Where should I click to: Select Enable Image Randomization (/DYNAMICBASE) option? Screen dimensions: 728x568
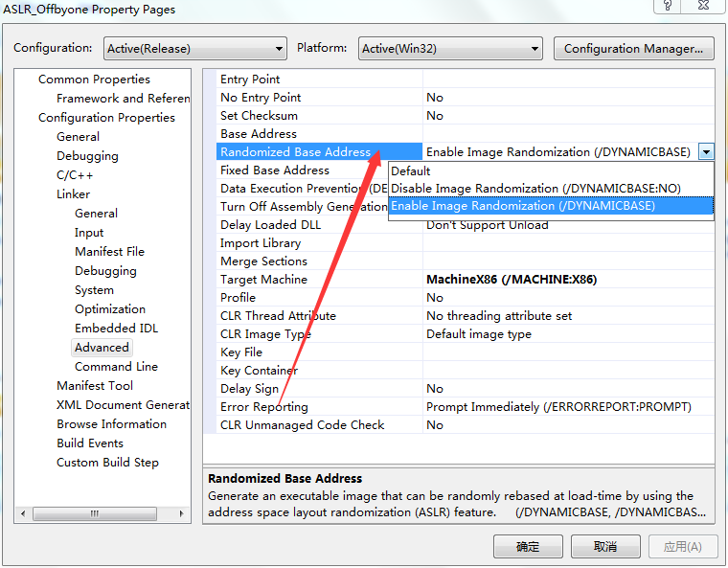[x=523, y=206]
